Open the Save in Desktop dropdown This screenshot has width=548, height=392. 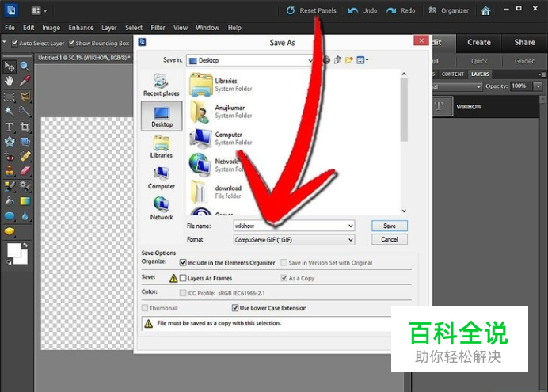coord(249,60)
